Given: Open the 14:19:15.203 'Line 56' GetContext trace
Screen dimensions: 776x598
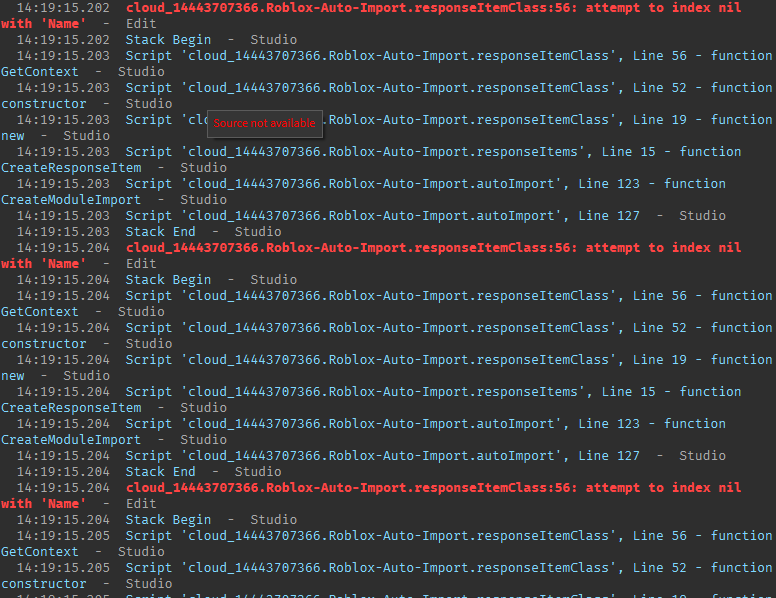Looking at the screenshot, I should click(x=388, y=63).
